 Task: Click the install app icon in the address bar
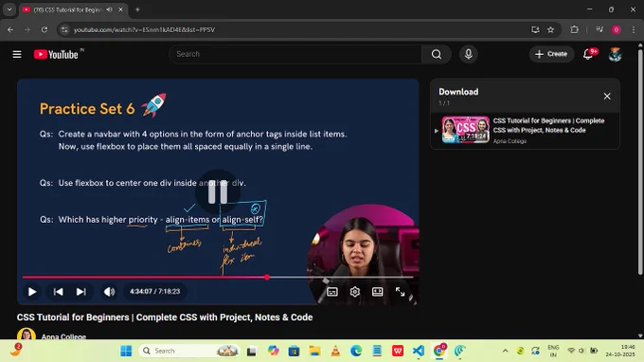point(535,29)
